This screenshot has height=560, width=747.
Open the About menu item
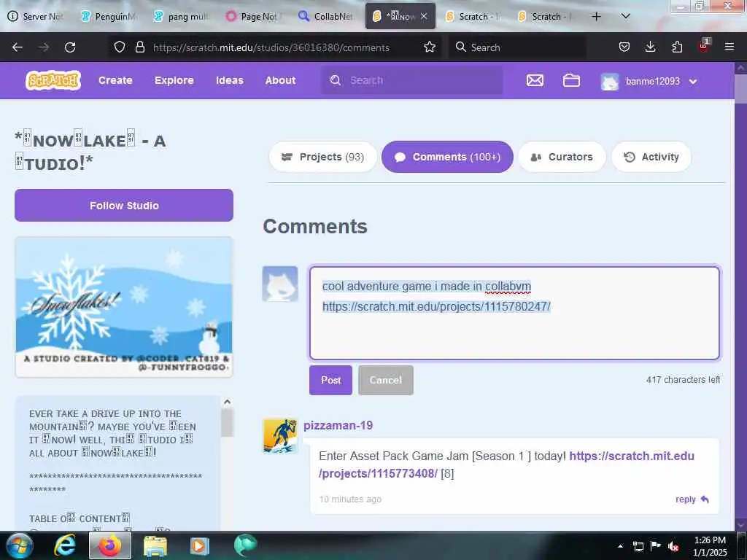pos(280,80)
